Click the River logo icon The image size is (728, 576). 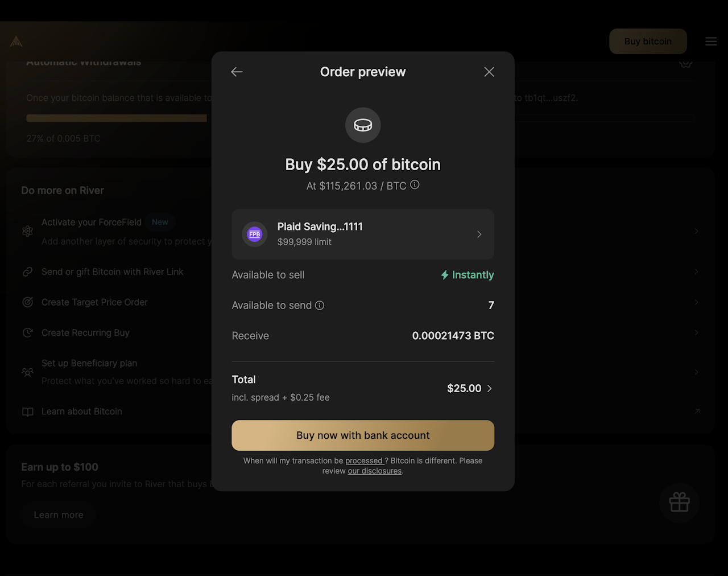(16, 42)
